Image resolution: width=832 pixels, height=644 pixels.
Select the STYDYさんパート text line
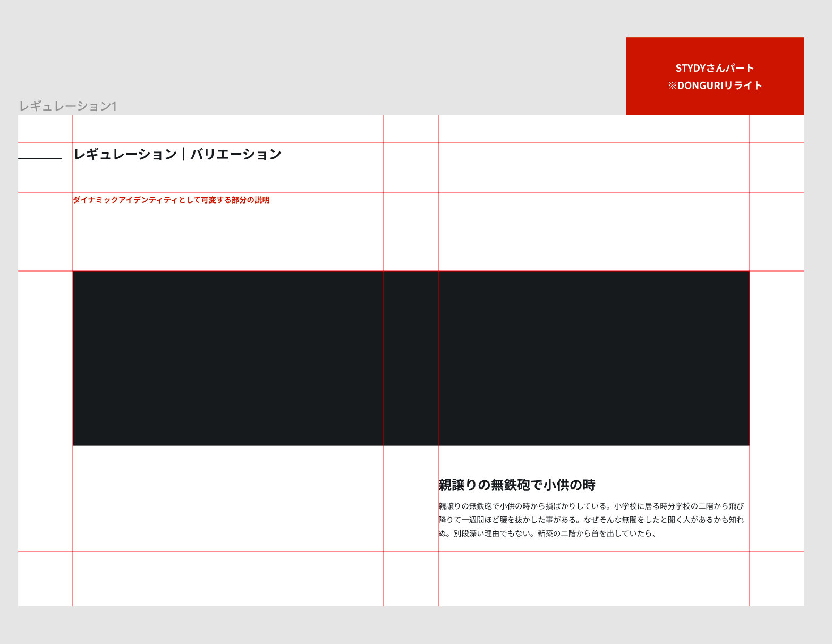point(715,68)
